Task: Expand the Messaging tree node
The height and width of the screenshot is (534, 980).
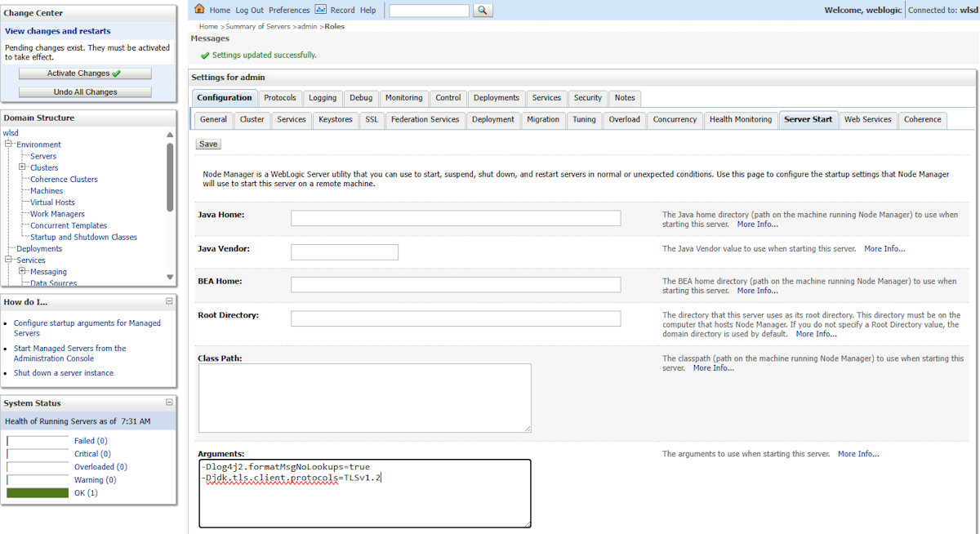Action: pos(22,270)
